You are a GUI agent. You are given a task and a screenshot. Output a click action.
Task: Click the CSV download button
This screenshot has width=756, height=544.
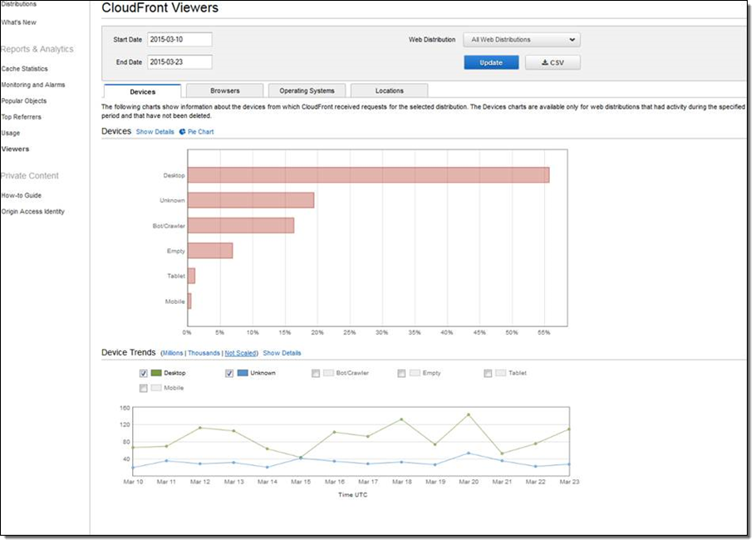click(552, 62)
